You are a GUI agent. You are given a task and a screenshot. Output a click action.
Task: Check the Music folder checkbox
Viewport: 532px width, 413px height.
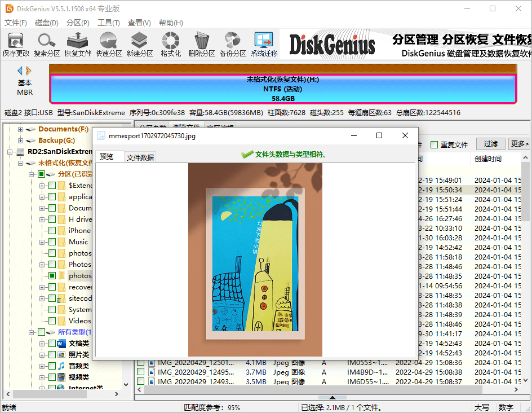click(x=52, y=242)
